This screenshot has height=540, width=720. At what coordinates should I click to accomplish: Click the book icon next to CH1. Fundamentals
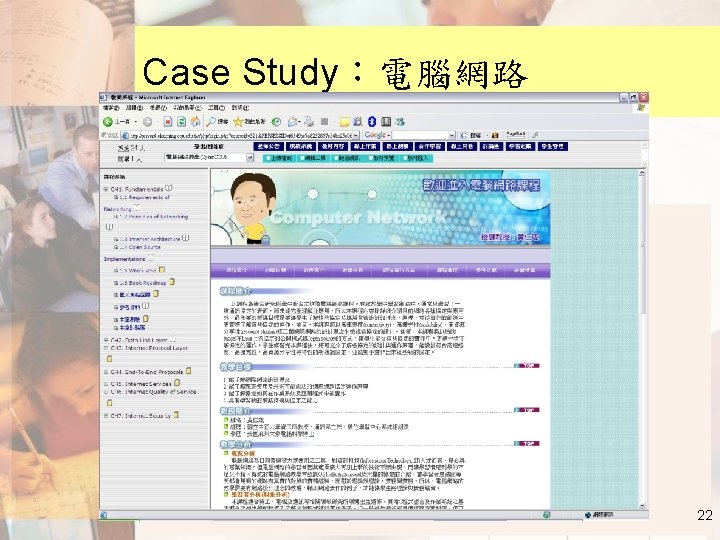[169, 188]
